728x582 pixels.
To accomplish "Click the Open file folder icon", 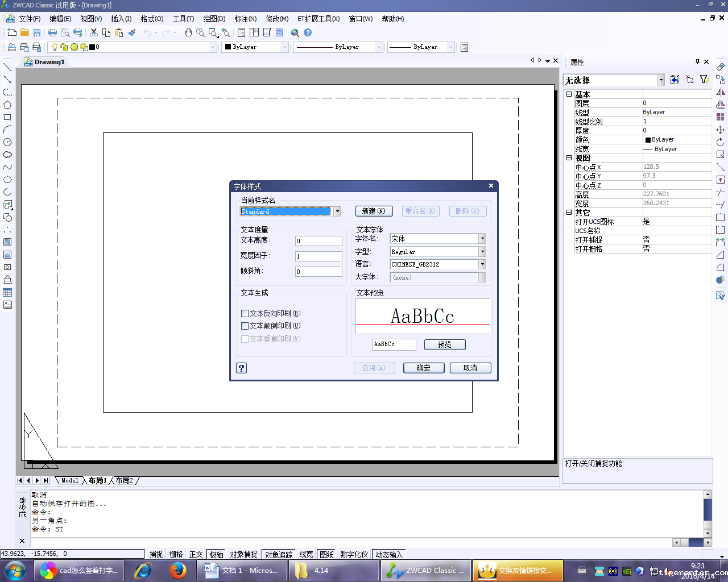I will click(24, 32).
